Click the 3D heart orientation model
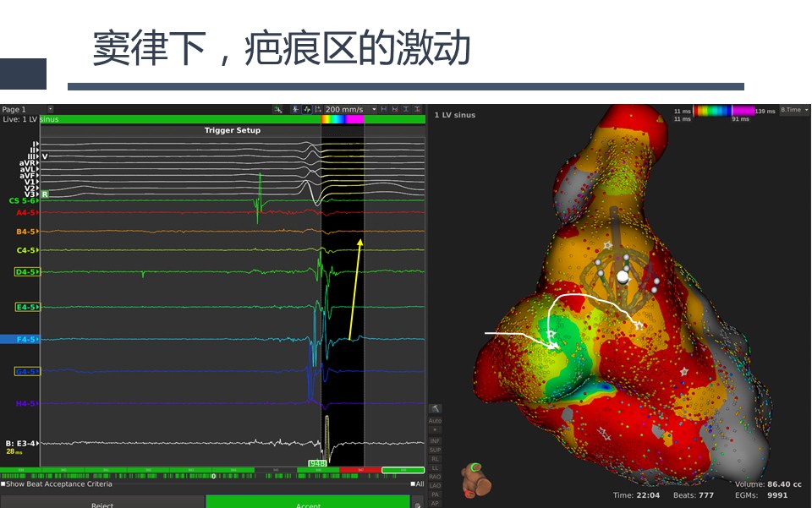This screenshot has height=508, width=812. [476, 479]
